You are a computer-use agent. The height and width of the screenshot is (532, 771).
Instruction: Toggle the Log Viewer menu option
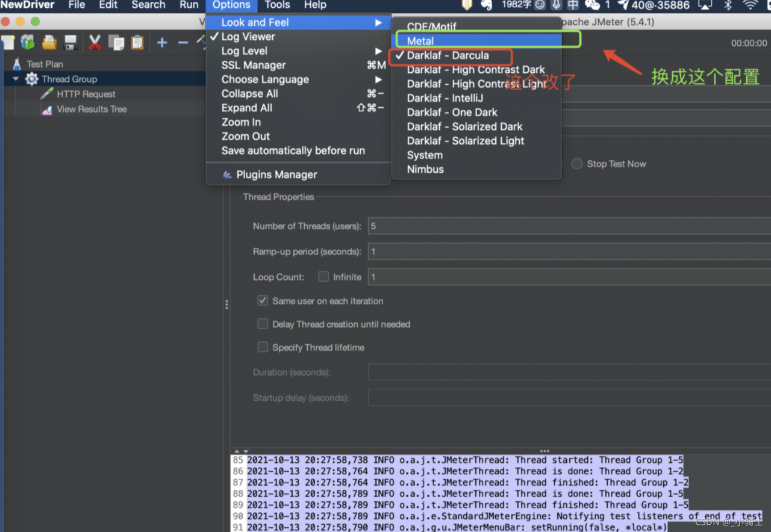click(299, 37)
